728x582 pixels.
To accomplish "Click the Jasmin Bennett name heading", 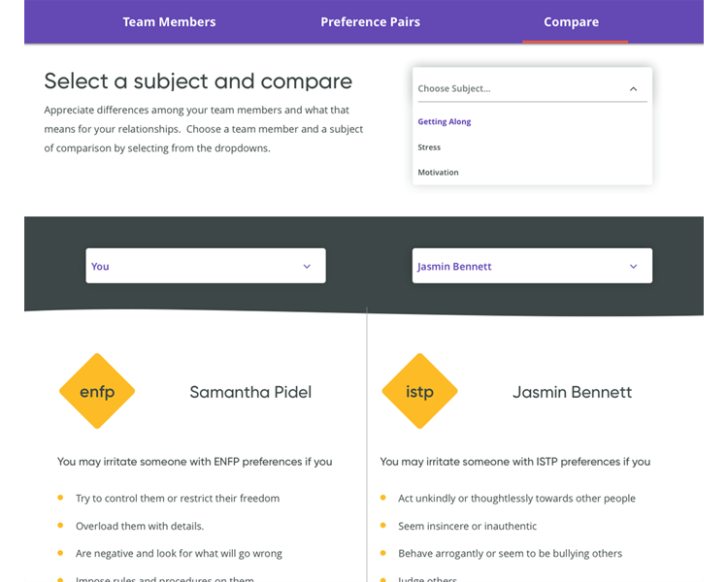I will (x=572, y=393).
